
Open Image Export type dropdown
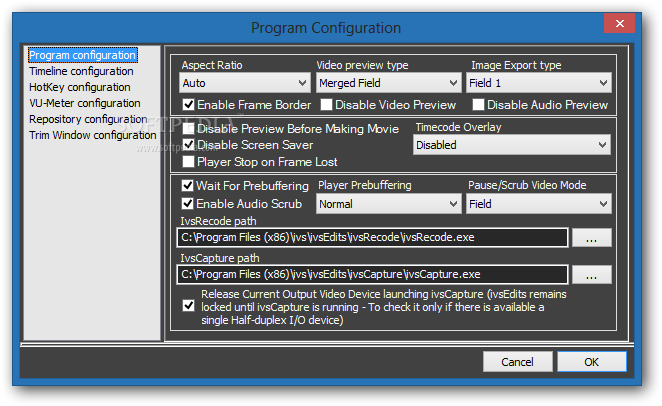(539, 83)
